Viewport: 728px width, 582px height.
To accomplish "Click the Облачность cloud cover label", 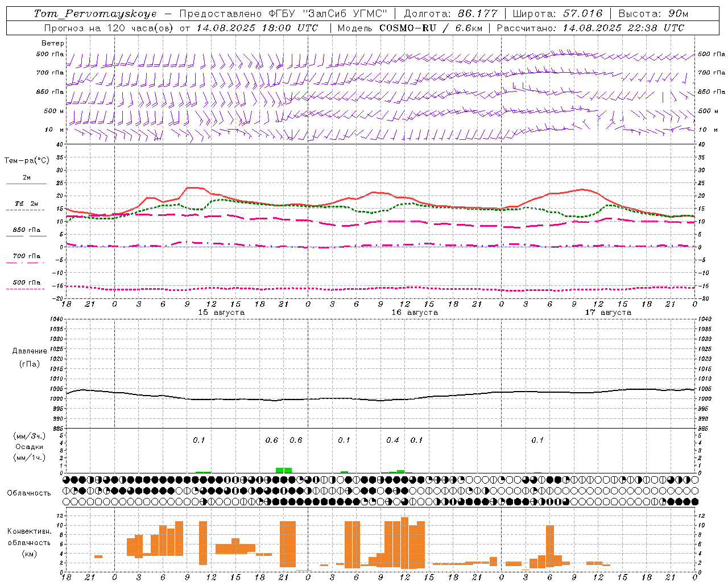I will click(29, 493).
